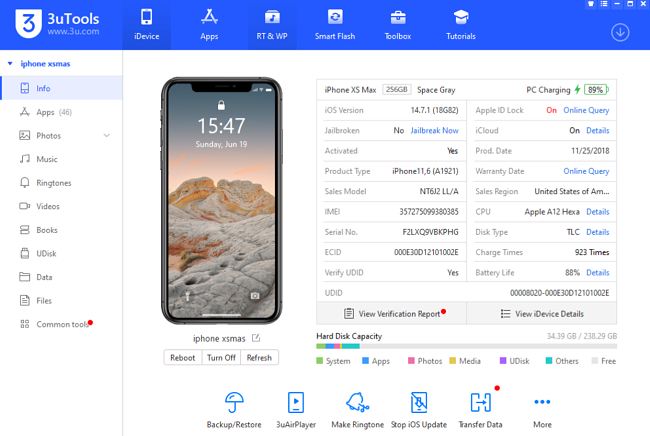
Task: Click the 89% battery indicator
Action: click(x=596, y=90)
